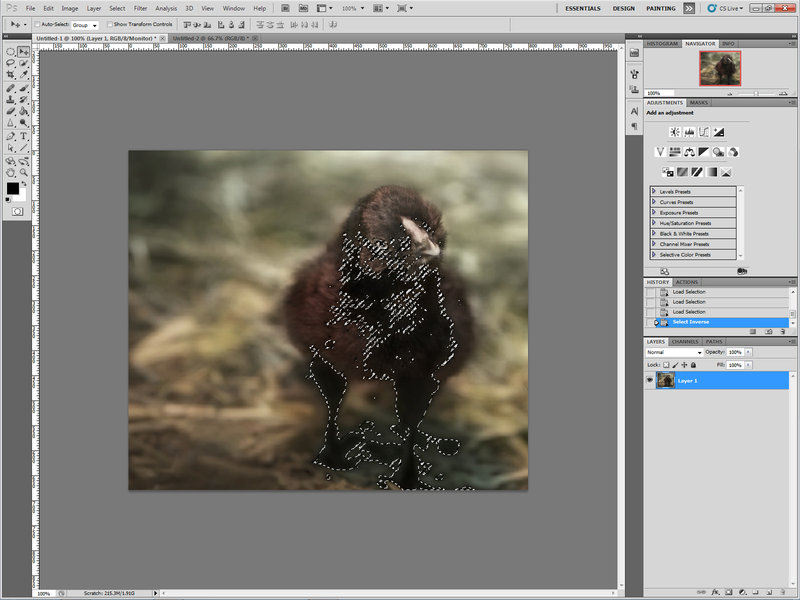Open the Image menu
This screenshot has width=800, height=600.
tap(70, 8)
